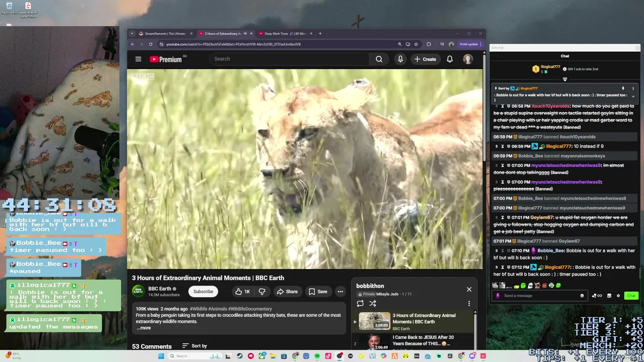Click the like thumbs-up on the video
This screenshot has width=644, height=362.
click(x=243, y=292)
